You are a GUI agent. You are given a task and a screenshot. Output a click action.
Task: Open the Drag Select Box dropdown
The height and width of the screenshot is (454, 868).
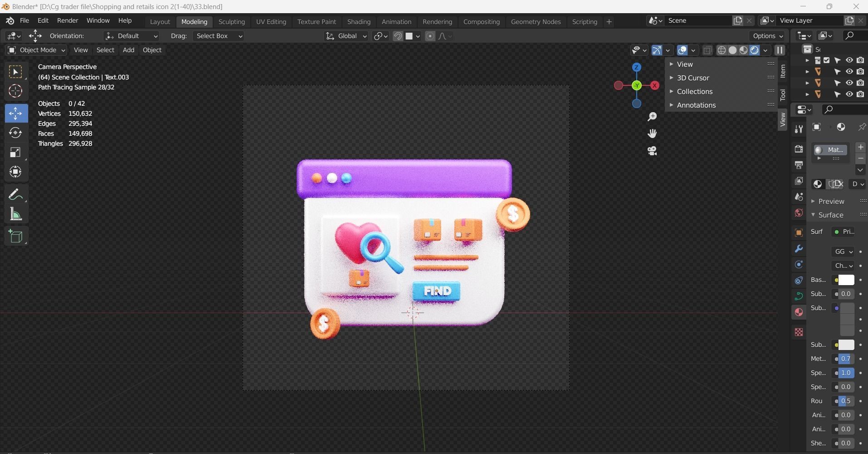(x=219, y=36)
